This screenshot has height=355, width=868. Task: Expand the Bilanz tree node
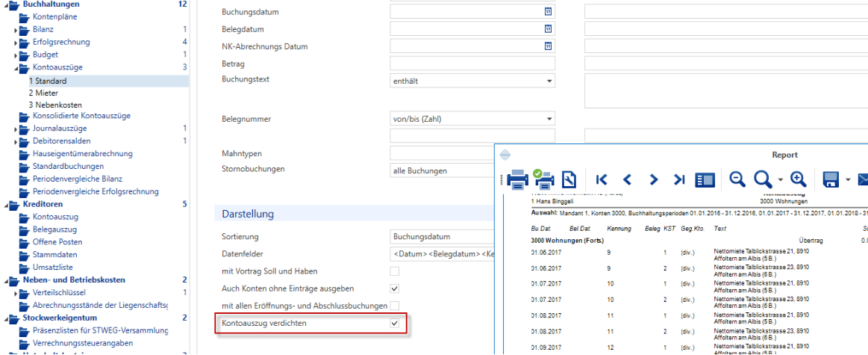(x=16, y=30)
